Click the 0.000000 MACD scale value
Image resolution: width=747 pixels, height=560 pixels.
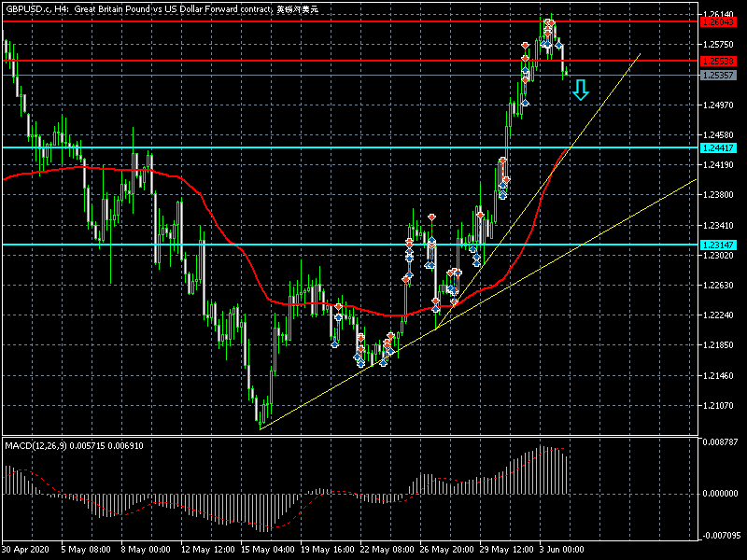(x=720, y=494)
